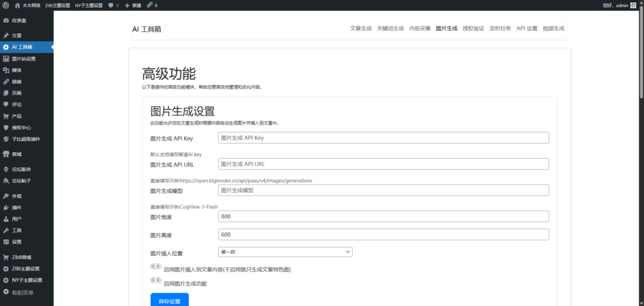Screen dimensions: 644x306
Task: Click the comments bubble icon in admin bar
Action: pyautogui.click(x=111, y=5)
